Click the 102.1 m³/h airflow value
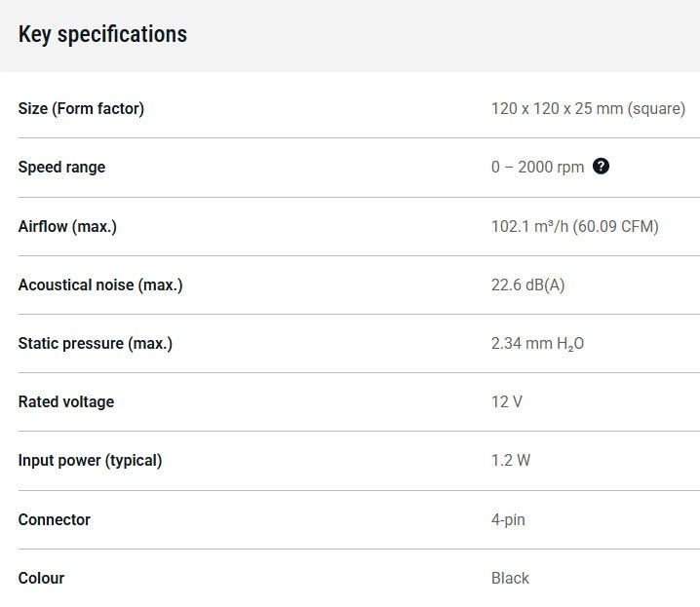Image resolution: width=700 pixels, height=607 pixels. coord(574,226)
